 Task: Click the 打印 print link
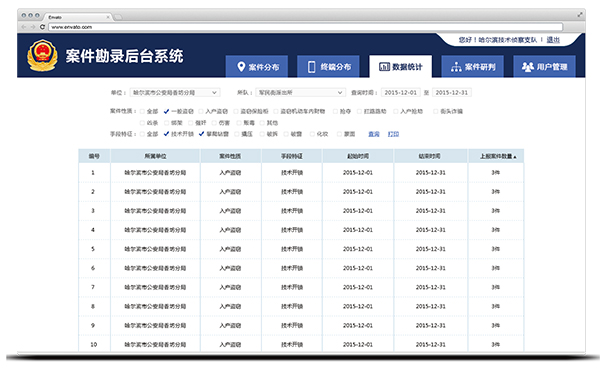coord(393,134)
